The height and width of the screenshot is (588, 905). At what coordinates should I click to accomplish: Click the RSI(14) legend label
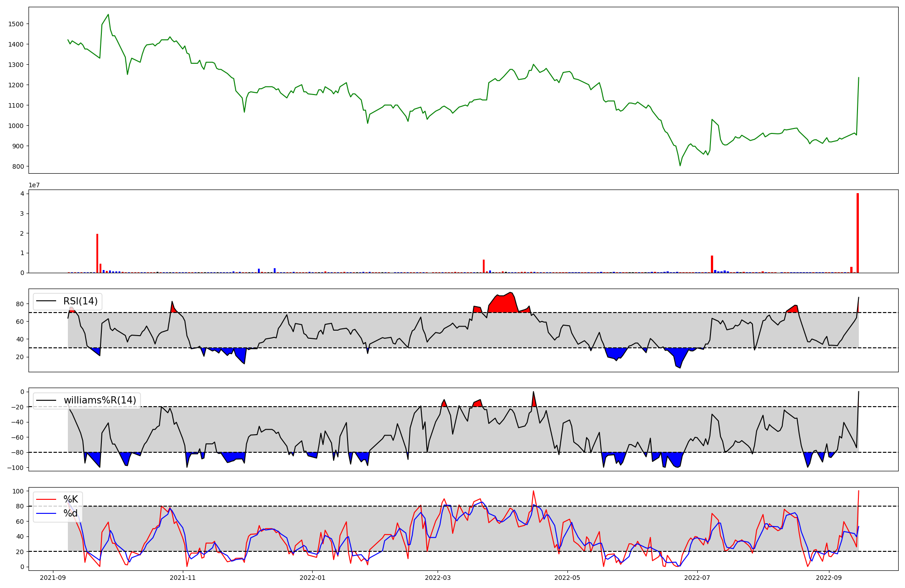click(81, 301)
